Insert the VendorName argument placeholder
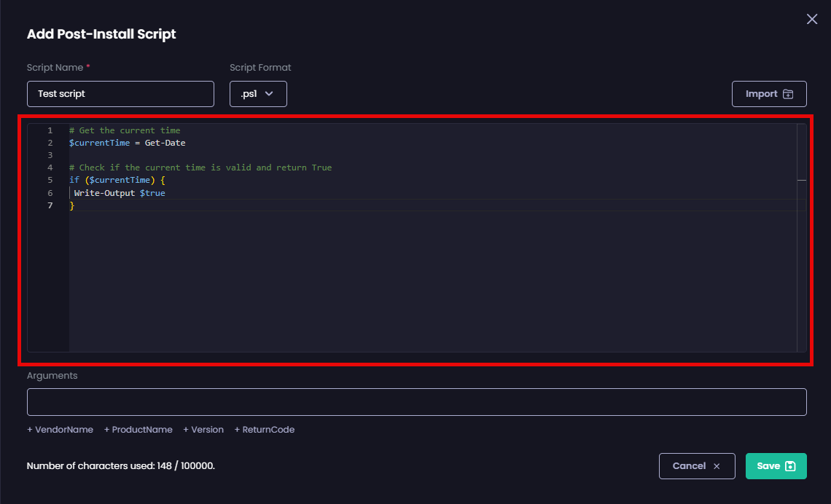The image size is (831, 504). (60, 429)
